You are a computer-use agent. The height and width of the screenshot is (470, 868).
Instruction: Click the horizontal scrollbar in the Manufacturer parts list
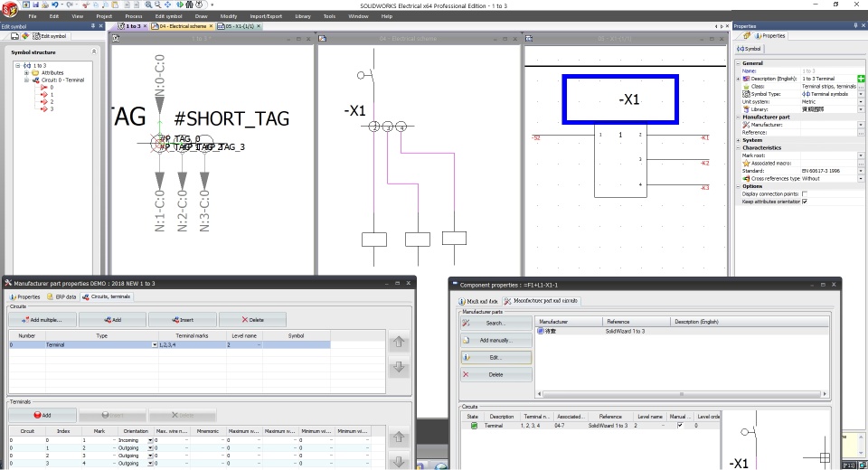pyautogui.click(x=682, y=394)
